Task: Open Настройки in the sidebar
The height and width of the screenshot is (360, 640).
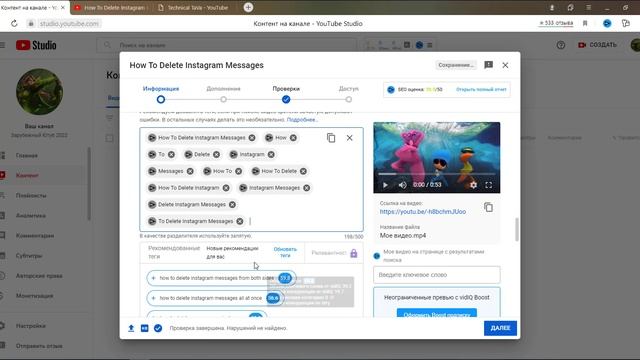Action: pos(31,326)
